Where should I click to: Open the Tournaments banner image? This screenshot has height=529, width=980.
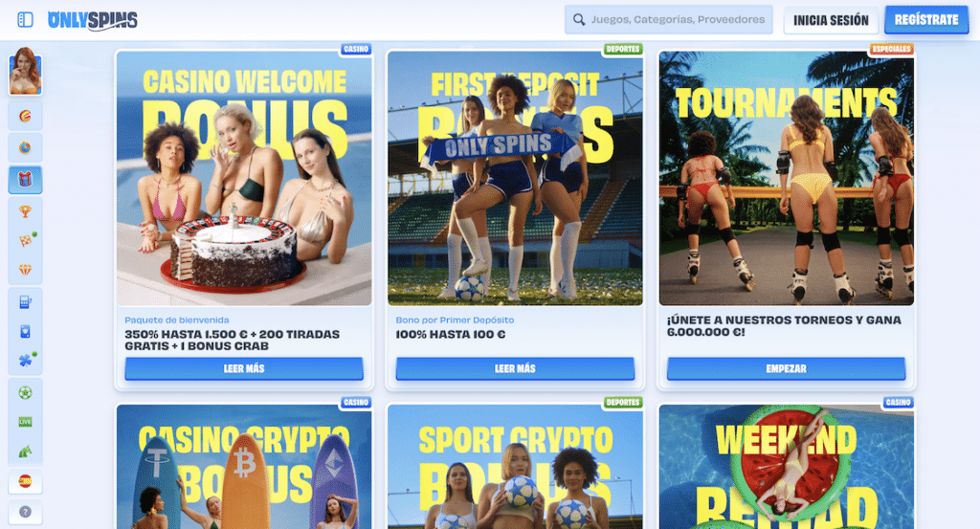pyautogui.click(x=787, y=178)
